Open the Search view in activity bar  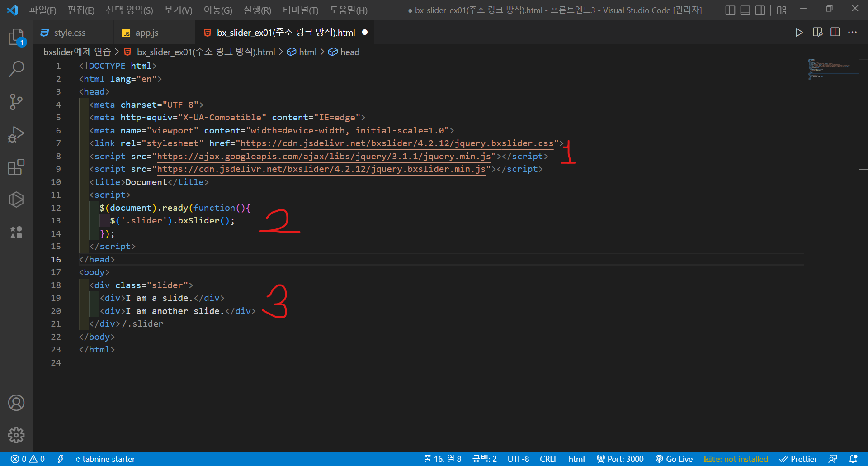[x=16, y=69]
